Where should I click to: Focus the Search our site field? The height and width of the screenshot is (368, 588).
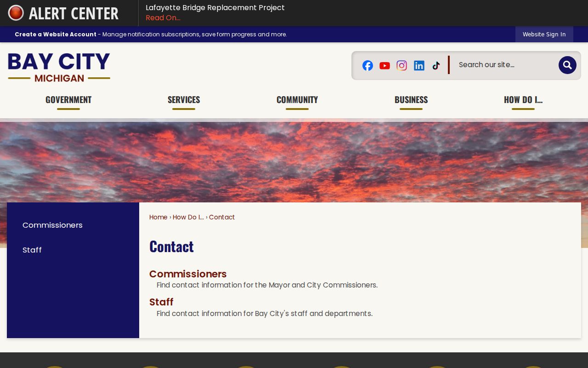click(505, 65)
